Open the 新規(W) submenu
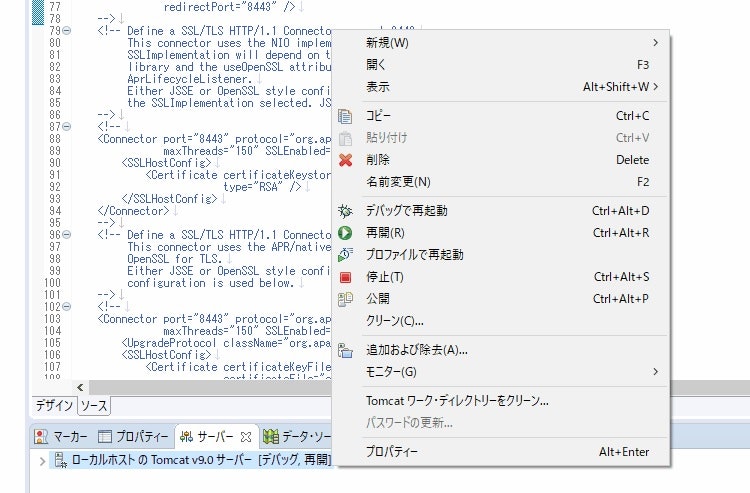The width and height of the screenshot is (750, 493). coord(502,43)
